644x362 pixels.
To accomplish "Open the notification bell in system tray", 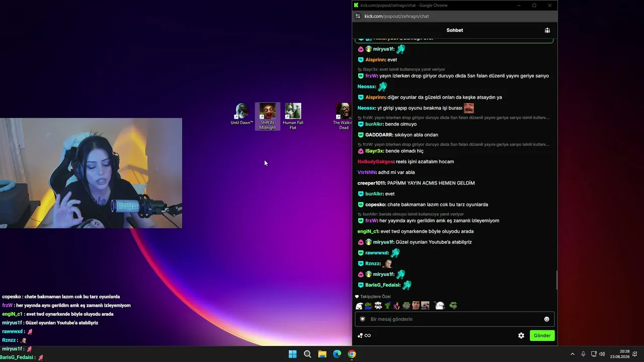I will [634, 354].
